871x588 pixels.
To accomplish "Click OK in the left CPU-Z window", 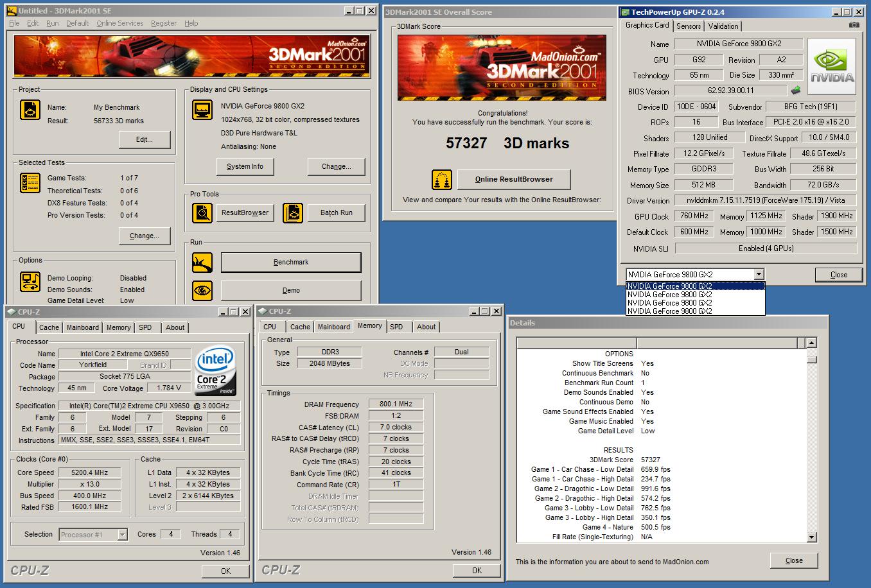I will [x=225, y=571].
